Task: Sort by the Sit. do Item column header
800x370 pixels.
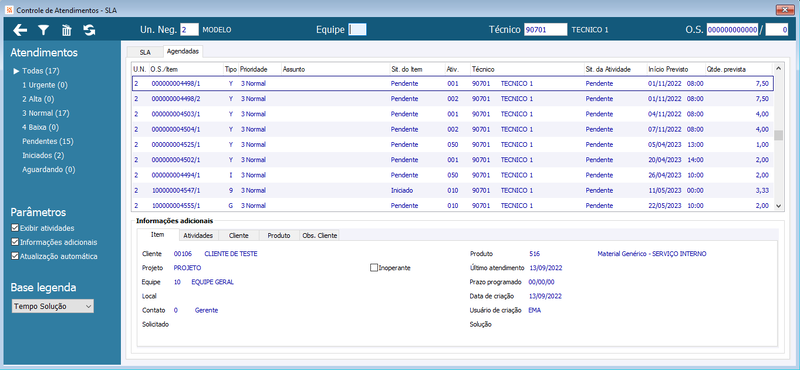Action: (x=416, y=69)
